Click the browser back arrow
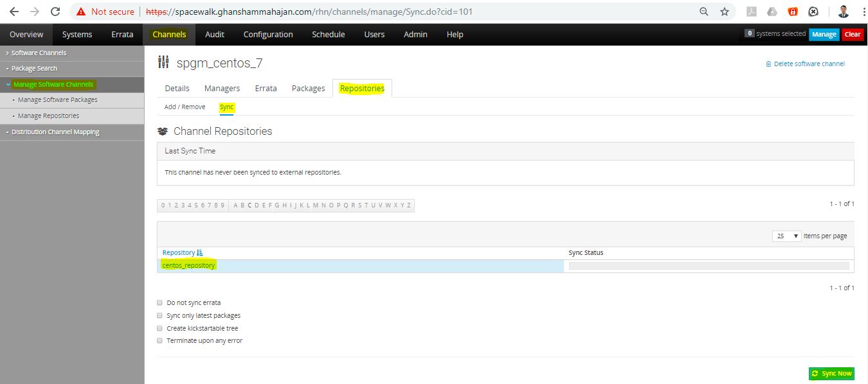Image resolution: width=868 pixels, height=384 pixels. [x=14, y=12]
